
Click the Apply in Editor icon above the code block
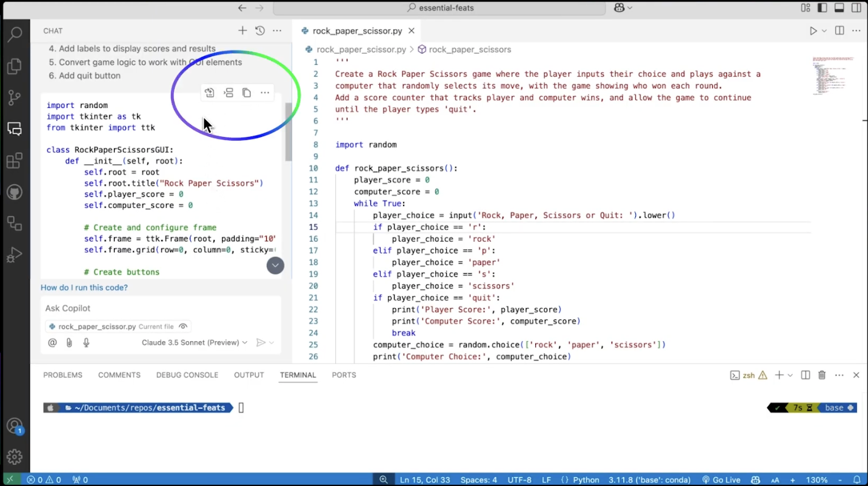[x=209, y=92]
